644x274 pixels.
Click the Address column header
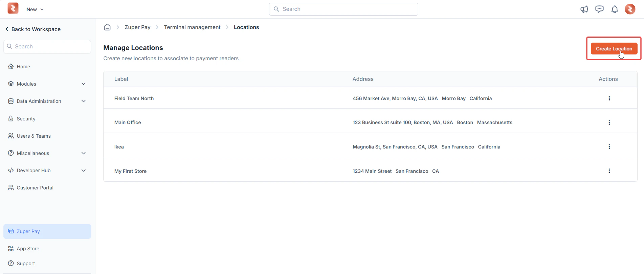pyautogui.click(x=363, y=79)
